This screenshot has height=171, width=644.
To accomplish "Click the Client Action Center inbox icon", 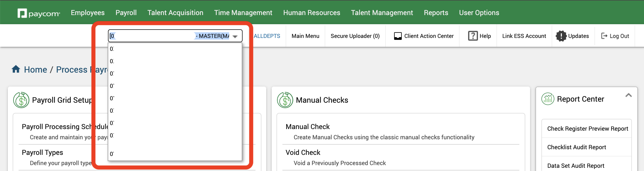I will coord(398,36).
